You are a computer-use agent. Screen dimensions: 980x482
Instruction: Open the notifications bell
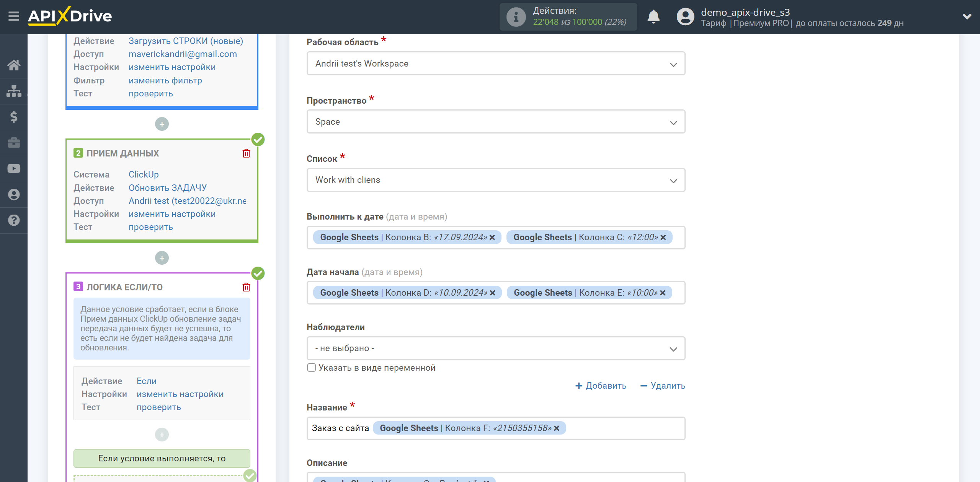tap(653, 16)
